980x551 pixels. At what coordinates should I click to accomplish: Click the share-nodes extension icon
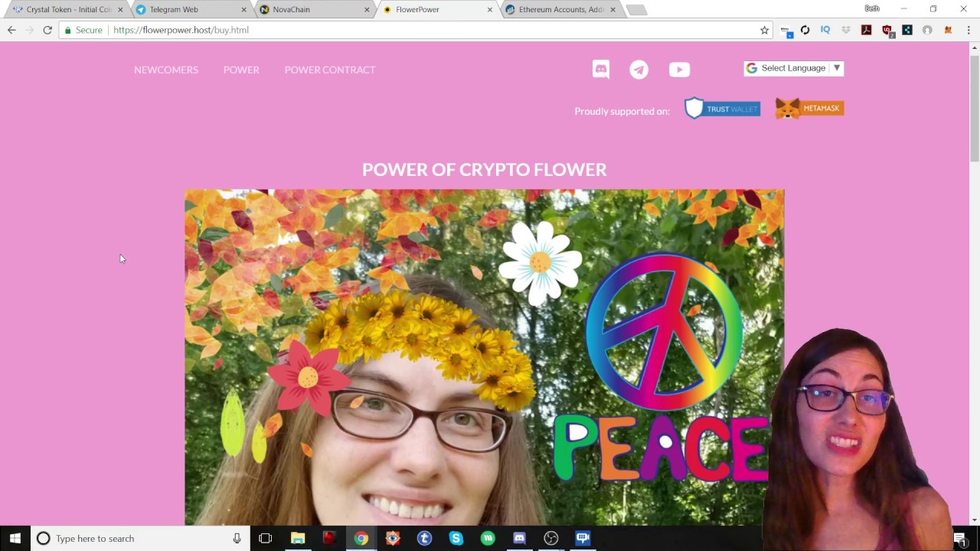point(907,30)
